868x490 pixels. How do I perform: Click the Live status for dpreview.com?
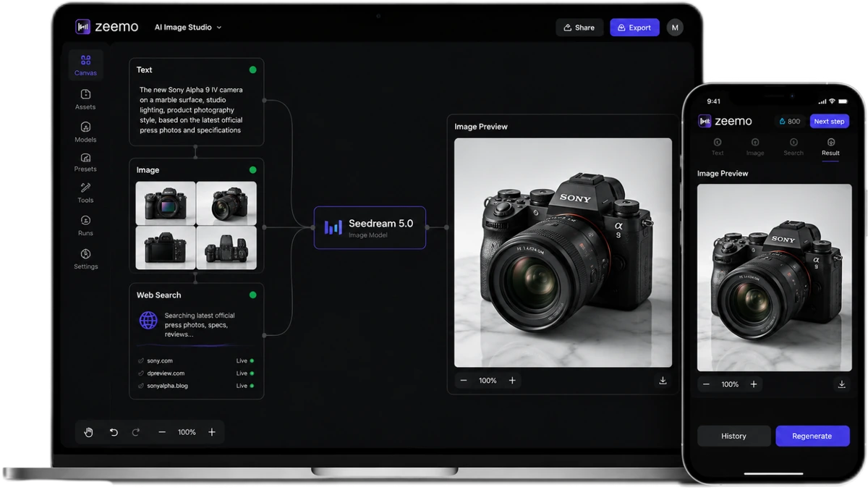[244, 373]
